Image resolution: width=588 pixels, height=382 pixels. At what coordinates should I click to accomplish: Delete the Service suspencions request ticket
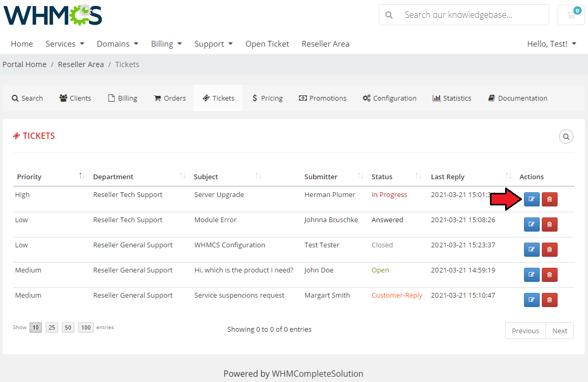coord(549,300)
